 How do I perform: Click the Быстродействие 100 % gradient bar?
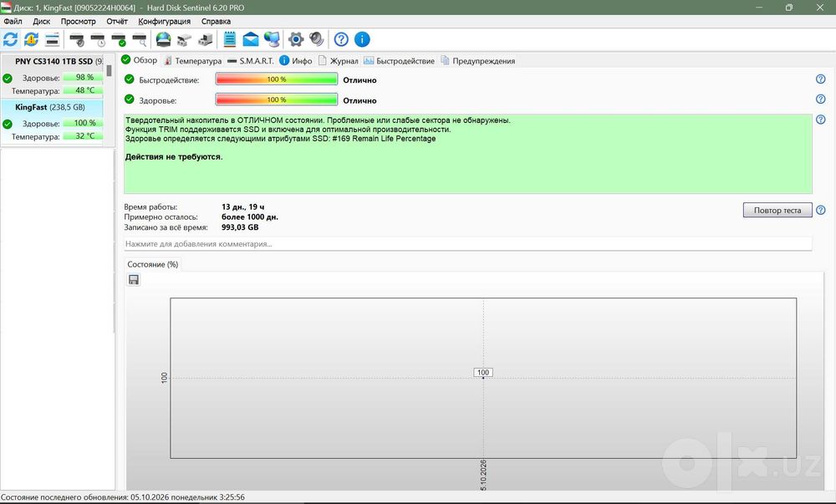point(276,79)
